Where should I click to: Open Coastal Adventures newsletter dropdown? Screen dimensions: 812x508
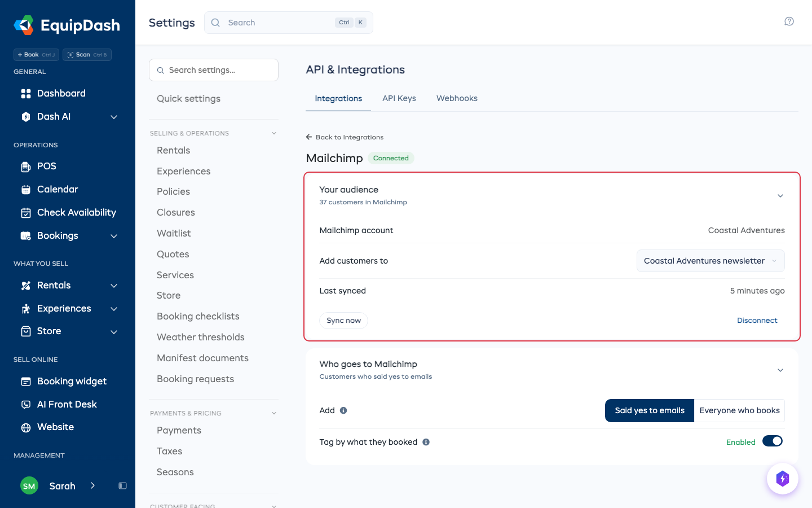[710, 261]
